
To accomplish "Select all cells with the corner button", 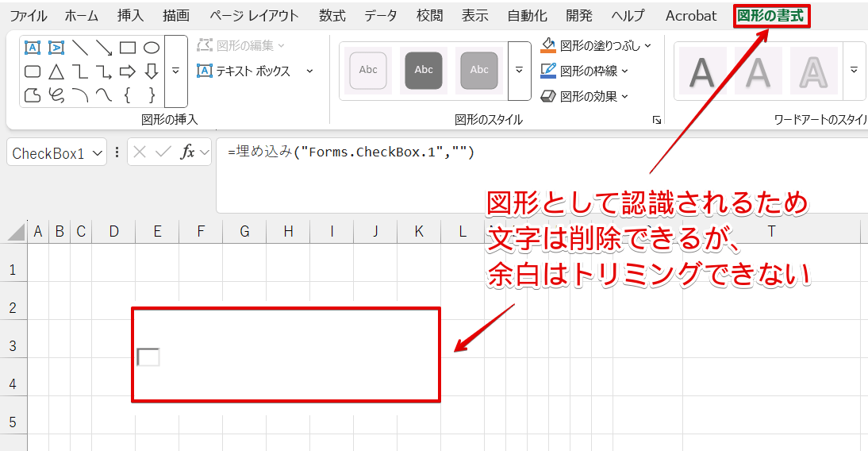I will (x=14, y=231).
